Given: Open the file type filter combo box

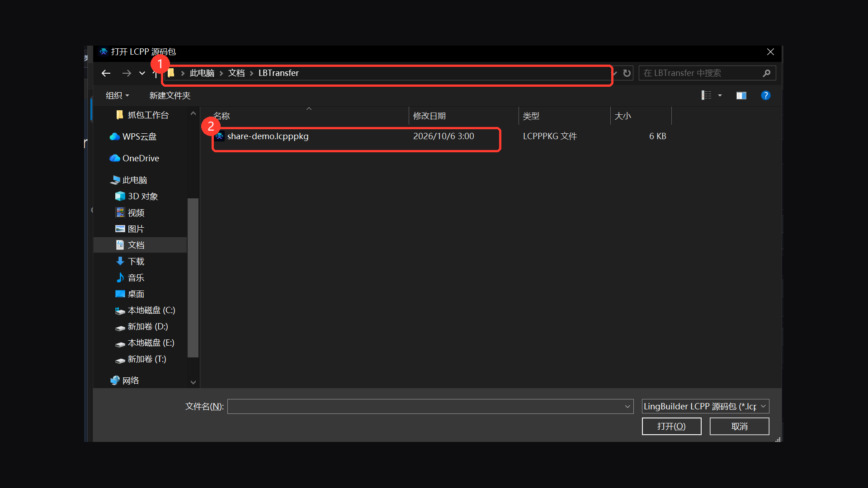Looking at the screenshot, I should pyautogui.click(x=705, y=406).
